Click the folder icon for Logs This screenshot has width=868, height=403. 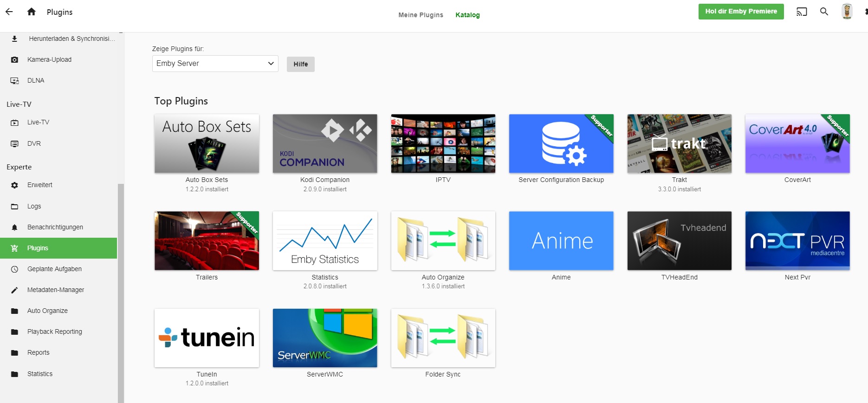coord(14,206)
